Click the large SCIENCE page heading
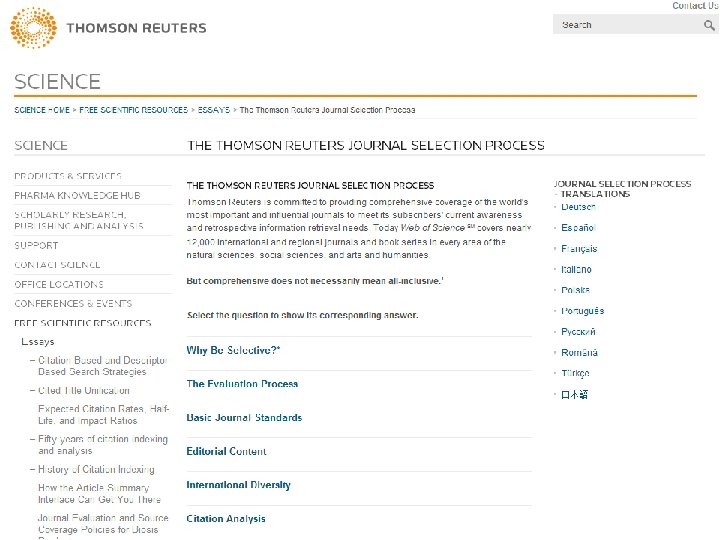The image size is (720, 540). (57, 82)
